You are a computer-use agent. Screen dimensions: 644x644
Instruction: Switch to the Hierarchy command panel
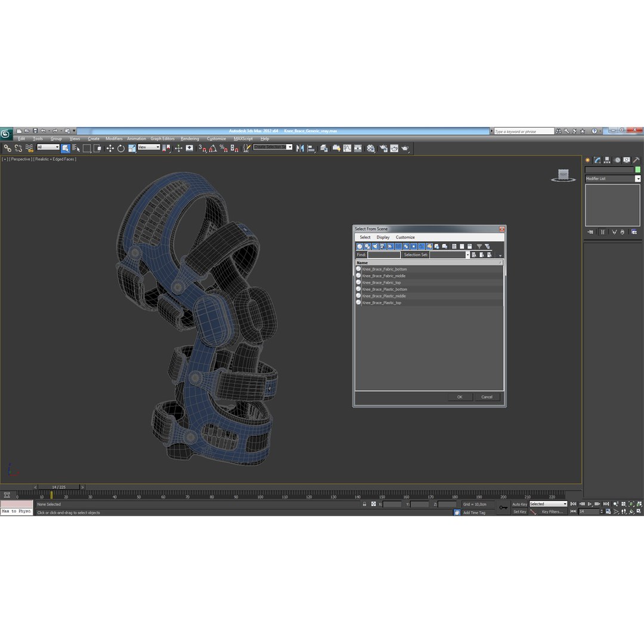click(607, 160)
